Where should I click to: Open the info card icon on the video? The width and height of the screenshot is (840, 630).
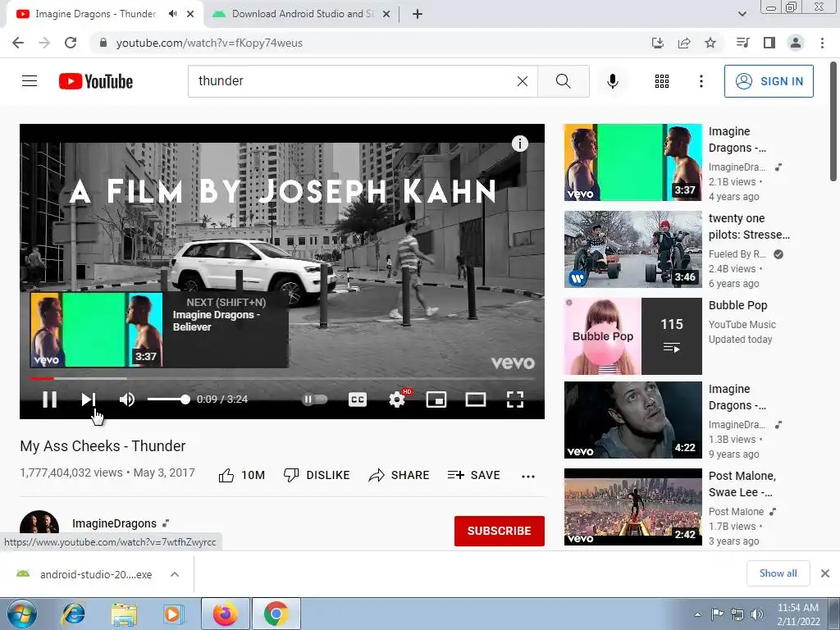519,144
